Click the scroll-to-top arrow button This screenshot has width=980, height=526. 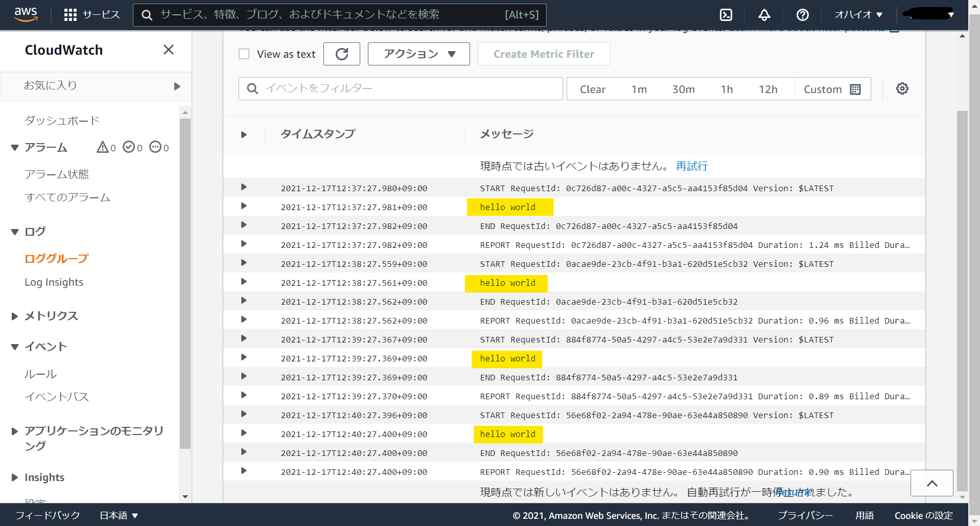[x=932, y=483]
